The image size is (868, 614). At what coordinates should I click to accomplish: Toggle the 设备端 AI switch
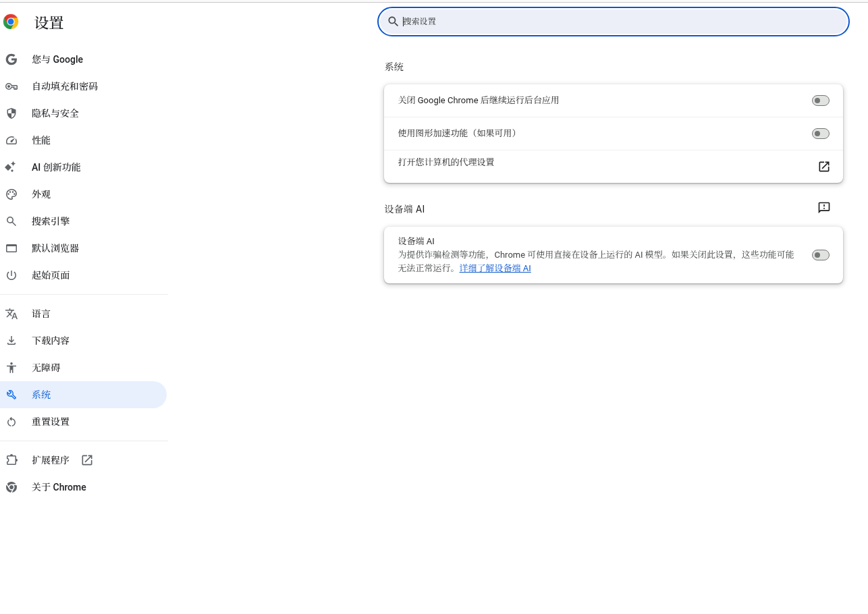821,255
